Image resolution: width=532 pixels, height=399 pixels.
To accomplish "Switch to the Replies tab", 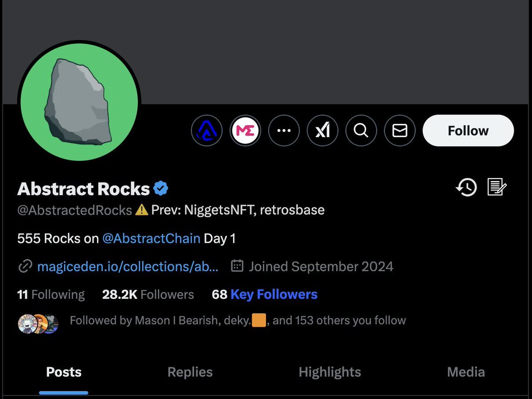I will coord(190,372).
